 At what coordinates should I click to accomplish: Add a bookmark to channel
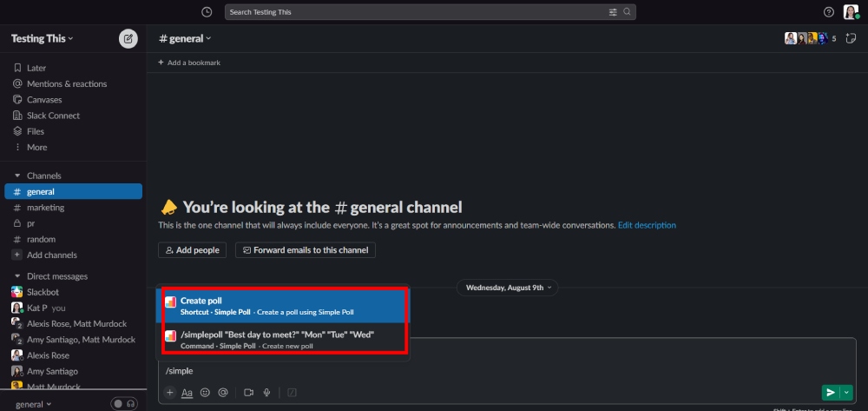(x=189, y=63)
